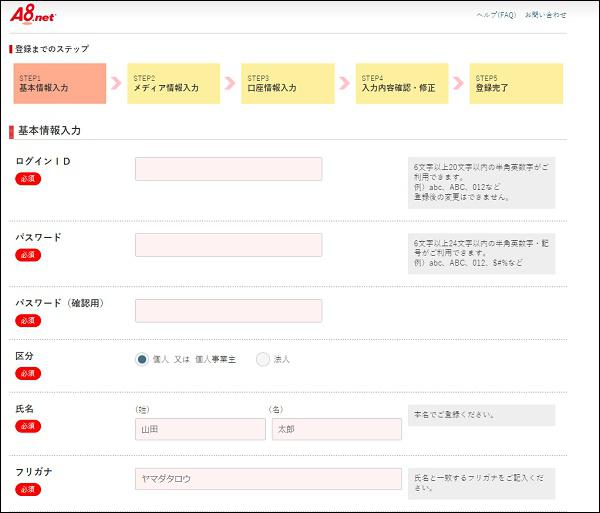Focus the パスワード input field
The image size is (600, 513).
[x=228, y=245]
